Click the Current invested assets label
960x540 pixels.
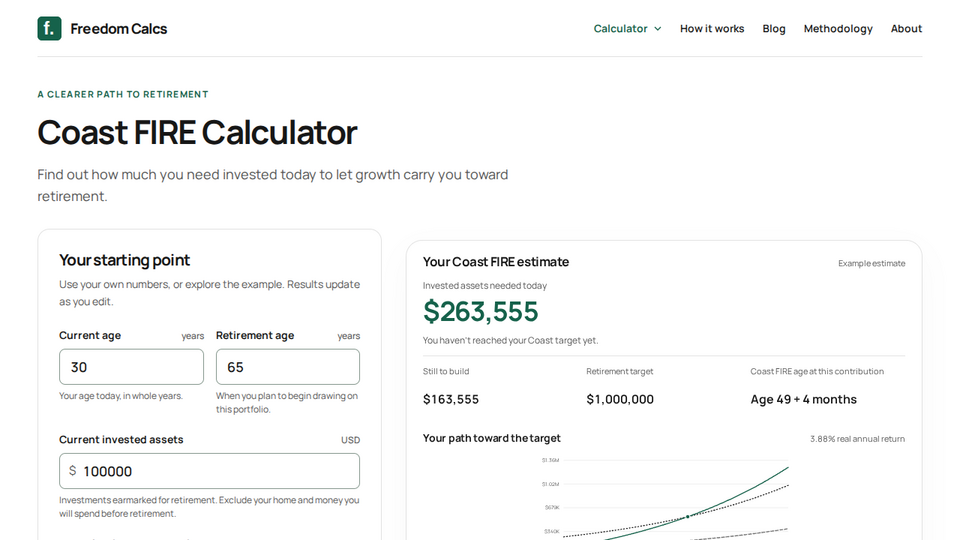tap(121, 440)
